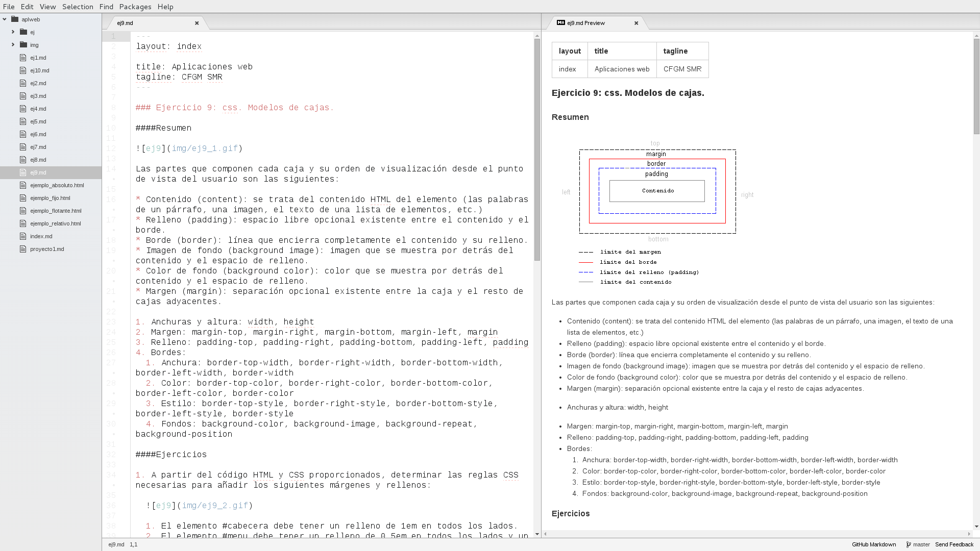The image size is (980, 551).
Task: Click GitHub Markdown grammar selector
Action: [x=874, y=544]
